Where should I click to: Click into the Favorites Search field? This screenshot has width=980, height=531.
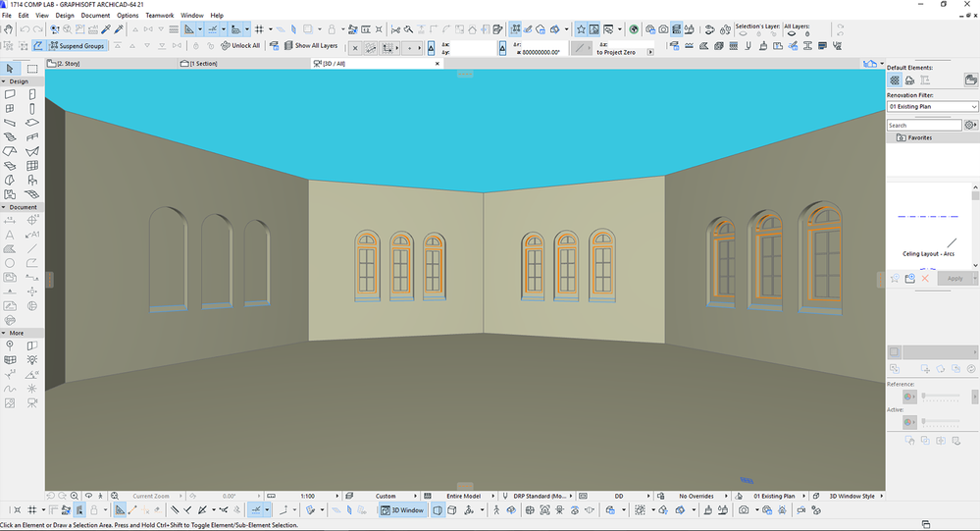click(923, 126)
